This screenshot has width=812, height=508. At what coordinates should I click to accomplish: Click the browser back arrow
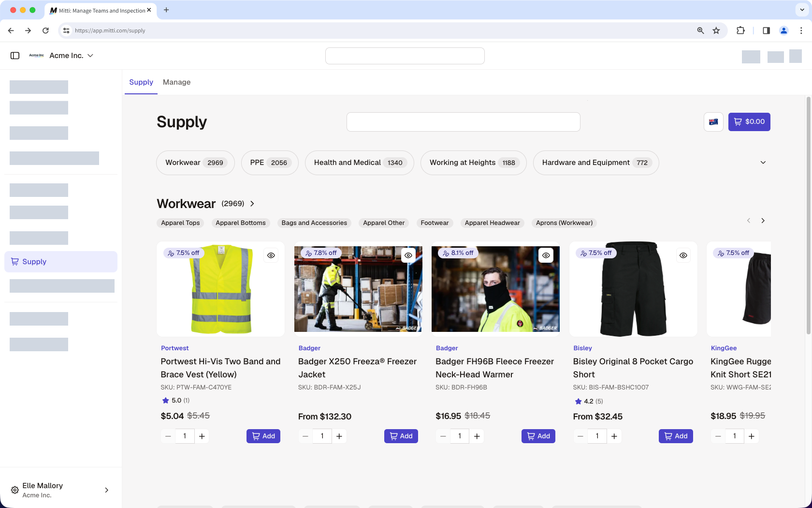pos(11,30)
